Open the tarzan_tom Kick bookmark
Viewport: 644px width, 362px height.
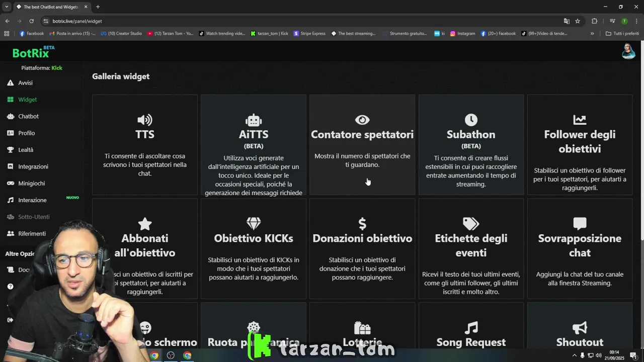[269, 34]
